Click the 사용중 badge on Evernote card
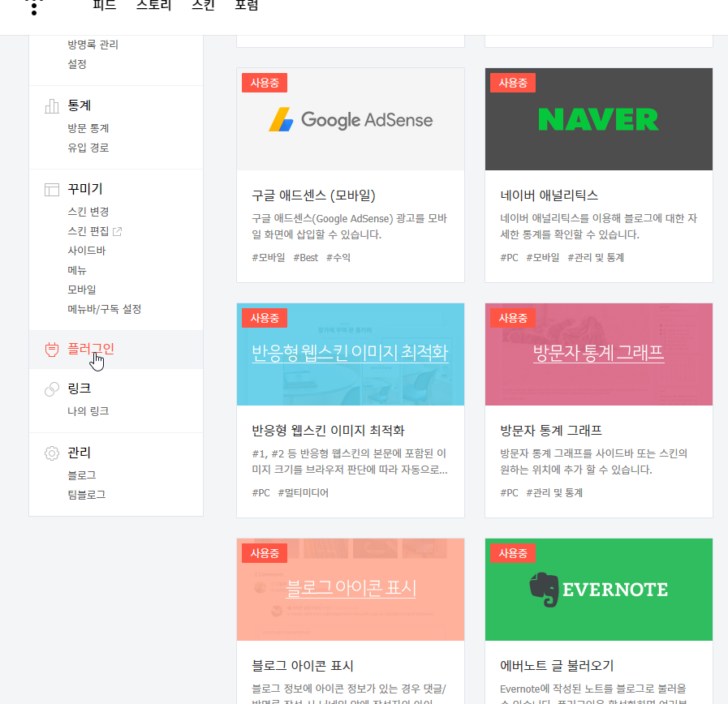Screen dimensions: 728x704 (513, 553)
